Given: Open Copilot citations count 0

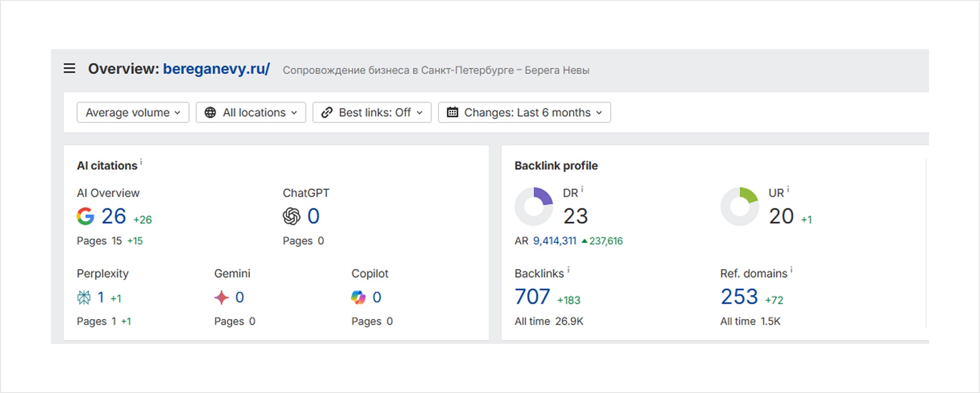Looking at the screenshot, I should [x=377, y=297].
